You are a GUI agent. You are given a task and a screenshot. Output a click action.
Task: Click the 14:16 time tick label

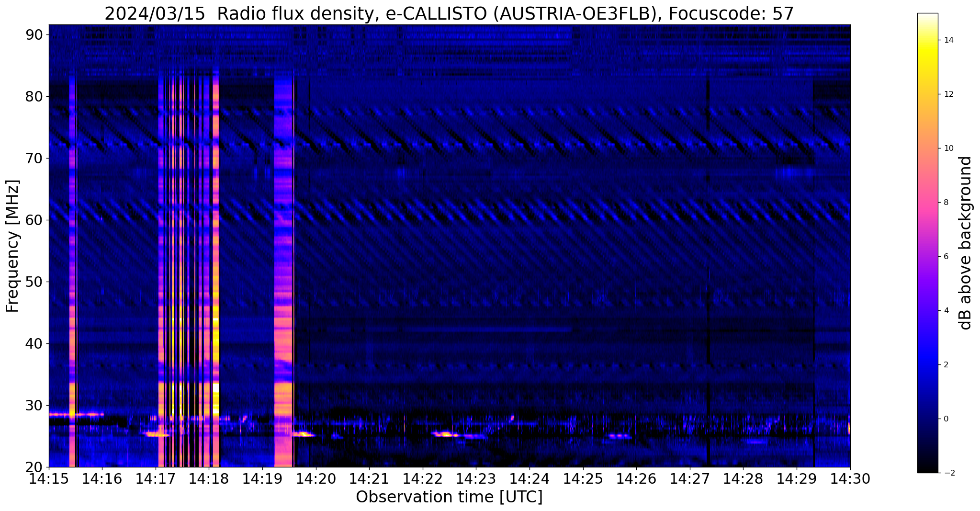click(102, 478)
